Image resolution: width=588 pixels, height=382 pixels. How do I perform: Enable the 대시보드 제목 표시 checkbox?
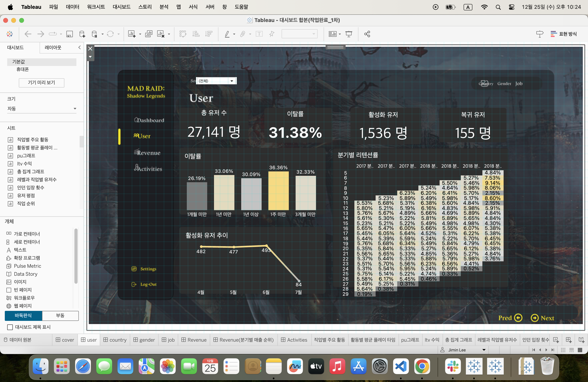pyautogui.click(x=10, y=327)
